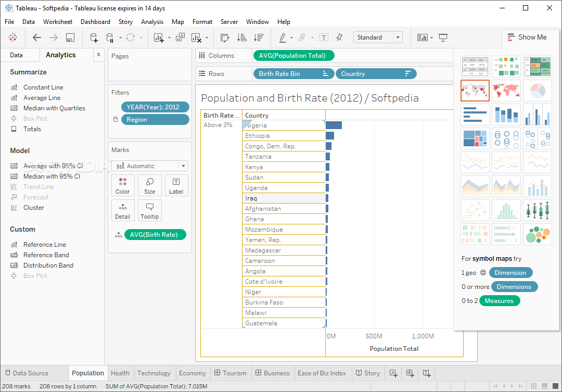Duplicate the sheet toolbar icon
The height and width of the screenshot is (392, 562).
pyautogui.click(x=180, y=37)
